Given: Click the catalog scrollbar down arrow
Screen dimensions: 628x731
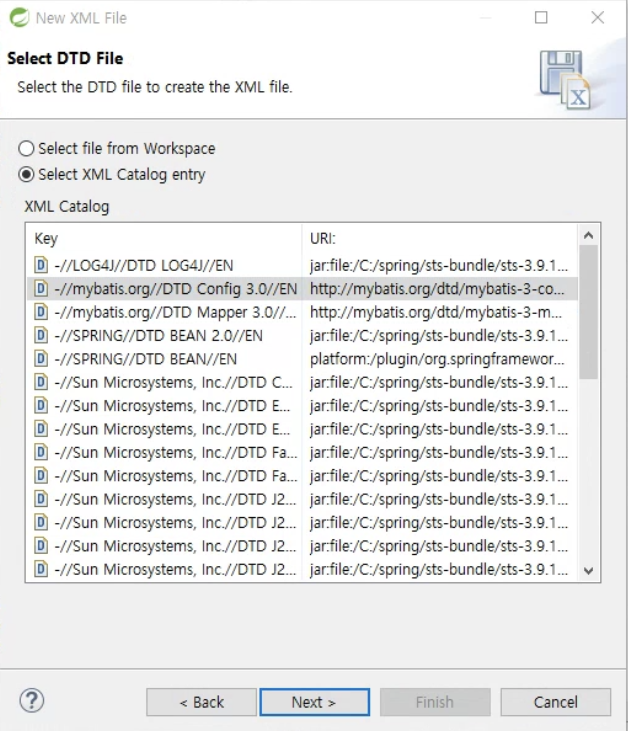Looking at the screenshot, I should tap(589, 570).
